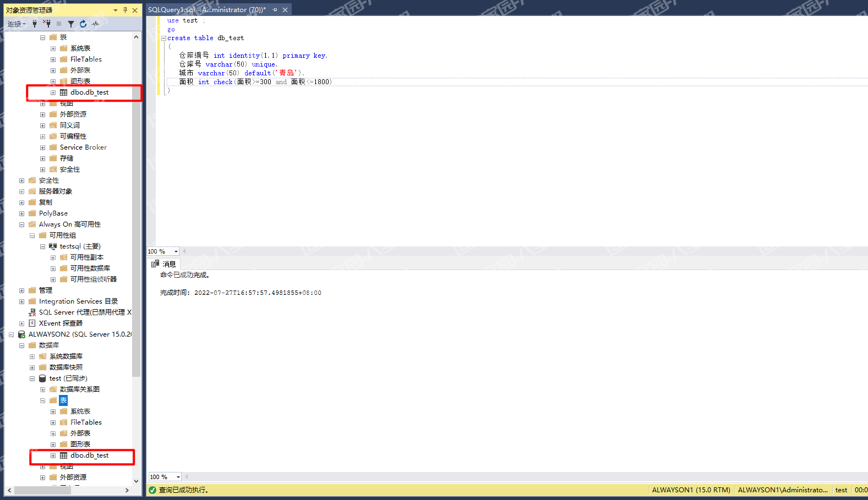
Task: Switch to the SQLQuery1.sql document tab
Action: coord(206,10)
